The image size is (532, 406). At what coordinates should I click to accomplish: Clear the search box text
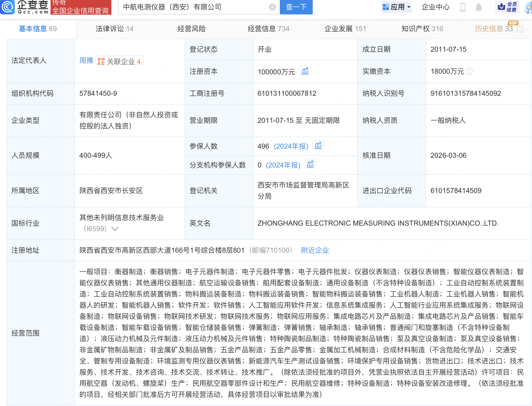click(x=272, y=7)
